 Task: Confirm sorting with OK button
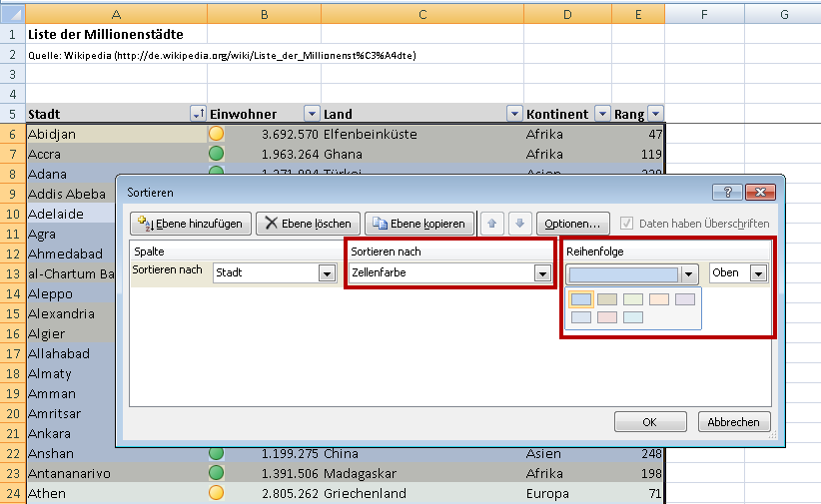(x=649, y=421)
